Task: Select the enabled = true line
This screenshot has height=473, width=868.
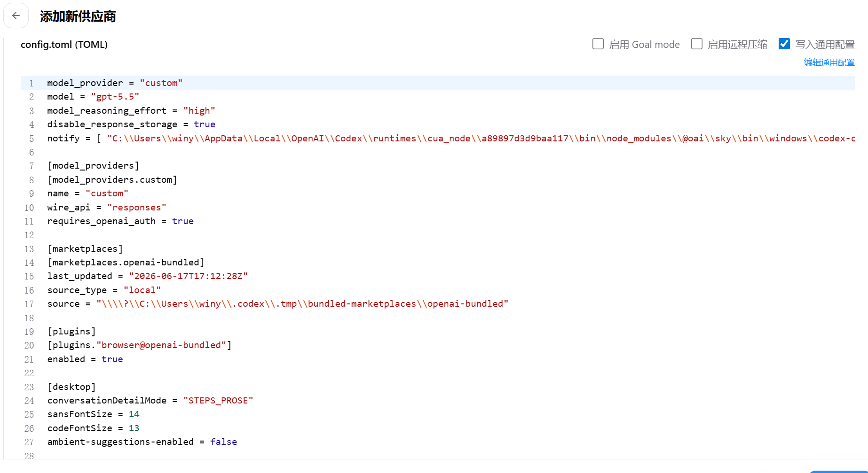Action: point(85,359)
